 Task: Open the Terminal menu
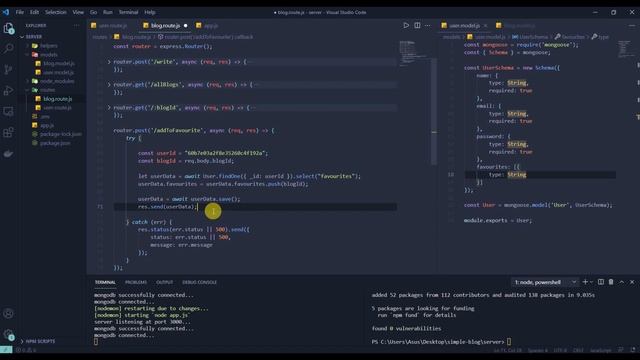click(128, 12)
